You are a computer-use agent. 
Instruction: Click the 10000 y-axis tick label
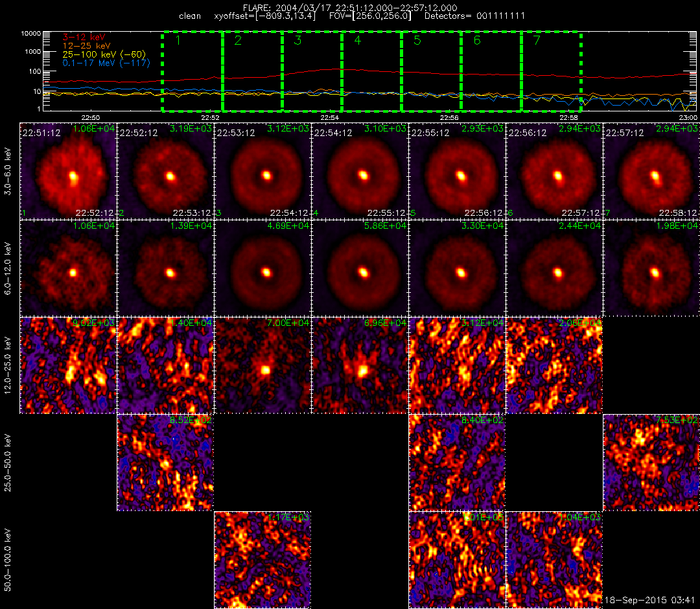click(31, 34)
